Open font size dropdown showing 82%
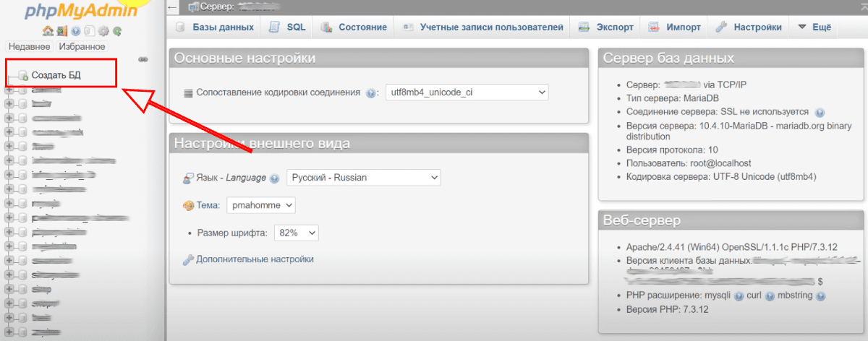 297,233
